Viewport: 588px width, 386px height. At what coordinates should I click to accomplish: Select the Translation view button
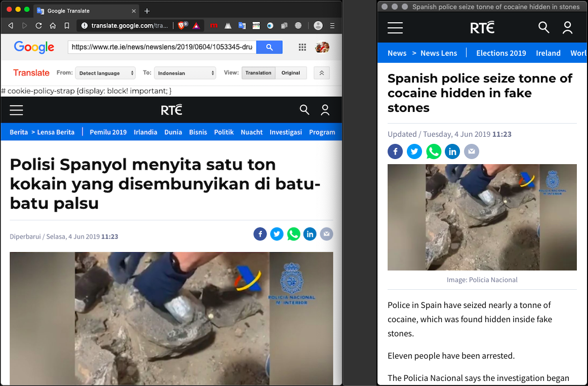coord(258,73)
